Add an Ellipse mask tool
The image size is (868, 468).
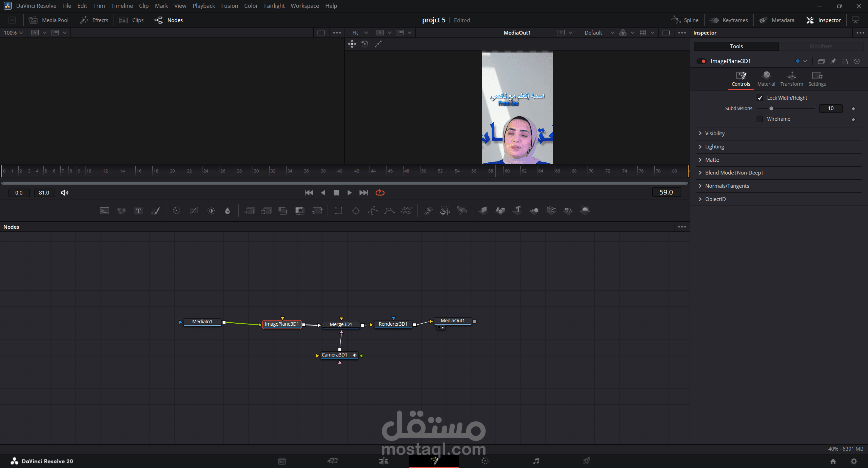[x=356, y=211]
